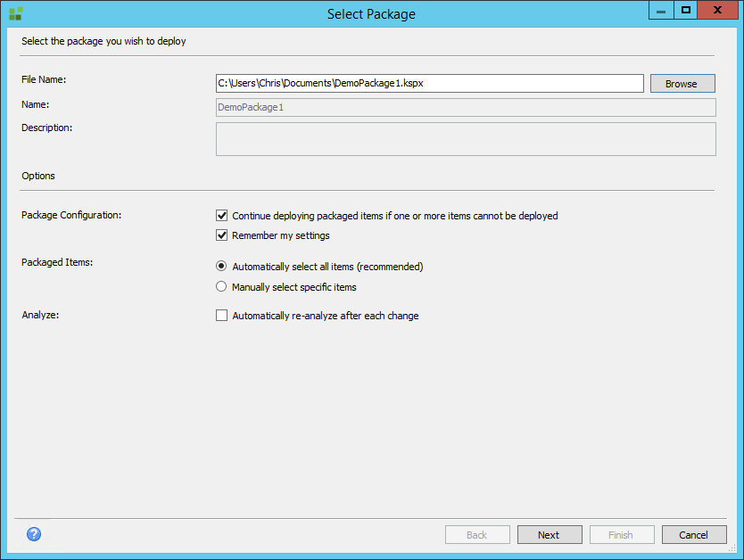This screenshot has width=744, height=560.
Task: Focus the Description text box
Action: 465,139
